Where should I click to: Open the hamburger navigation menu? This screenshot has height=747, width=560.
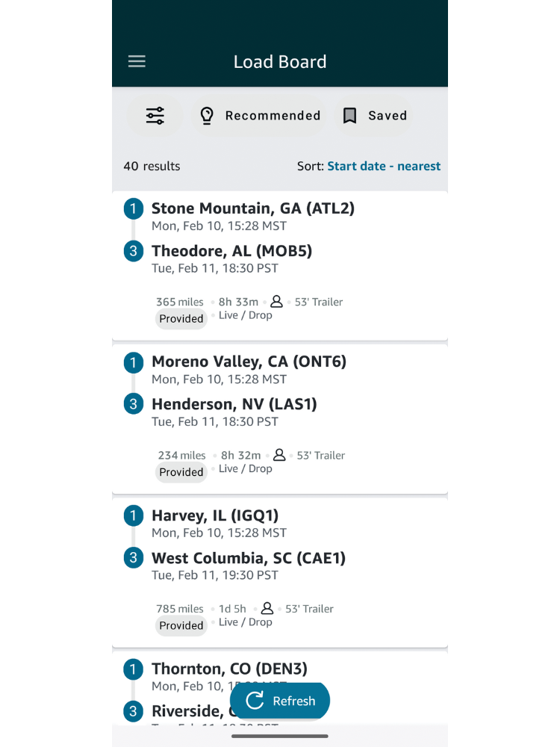(137, 62)
